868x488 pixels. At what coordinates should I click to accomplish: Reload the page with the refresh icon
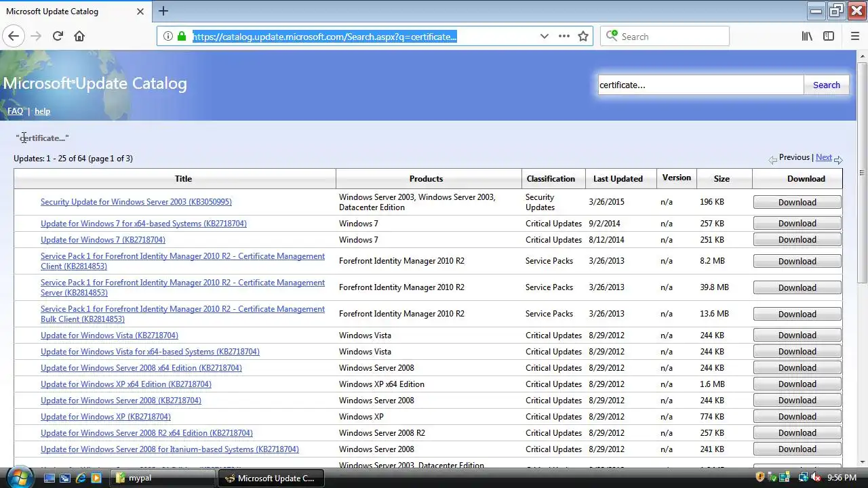tap(58, 37)
